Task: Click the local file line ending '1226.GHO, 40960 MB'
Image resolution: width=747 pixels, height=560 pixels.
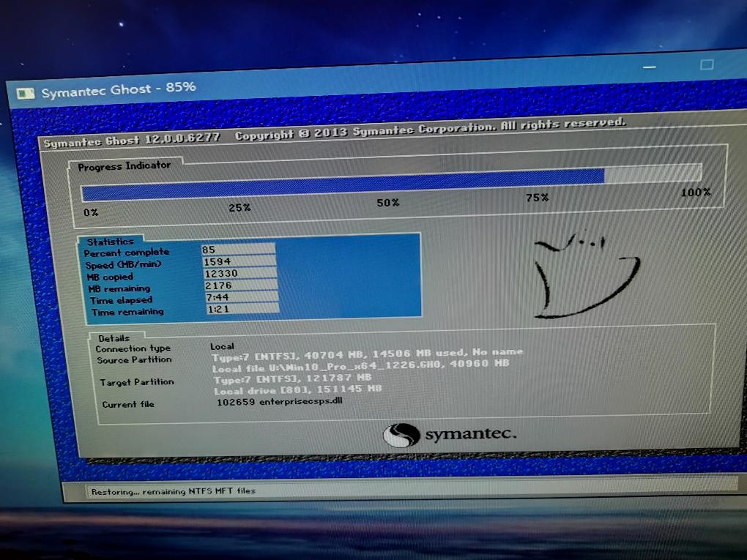Action: point(361,366)
